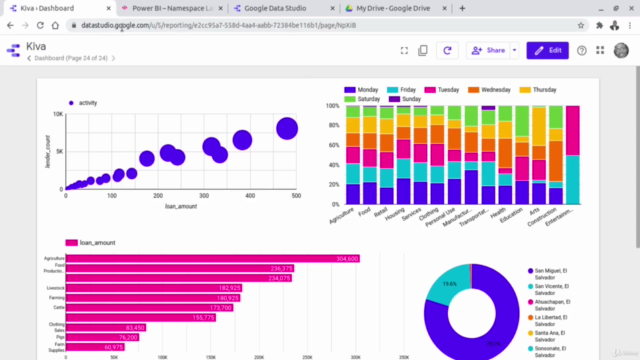Open the Chrome three-dot menu
This screenshot has height=360, width=640.
(x=630, y=25)
